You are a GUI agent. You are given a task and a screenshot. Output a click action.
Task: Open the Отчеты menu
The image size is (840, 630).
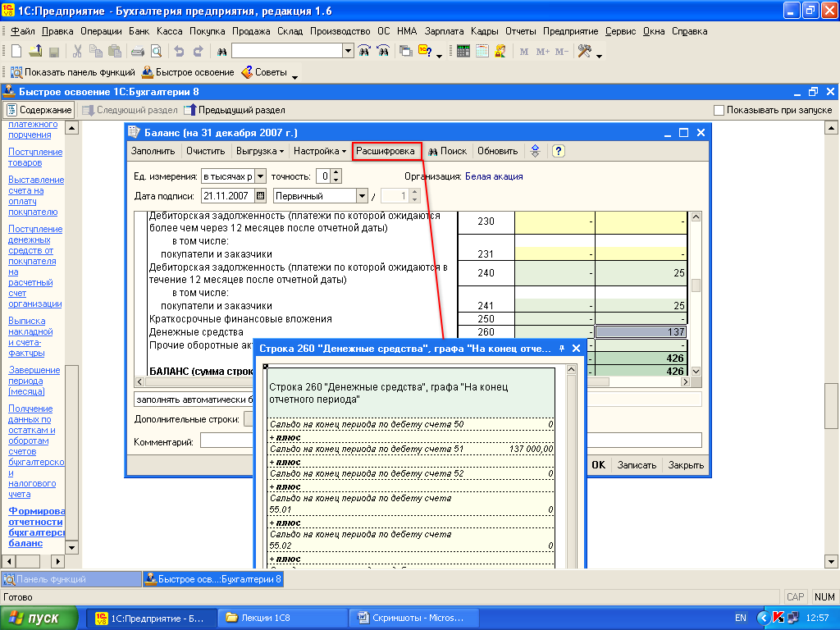pos(521,31)
